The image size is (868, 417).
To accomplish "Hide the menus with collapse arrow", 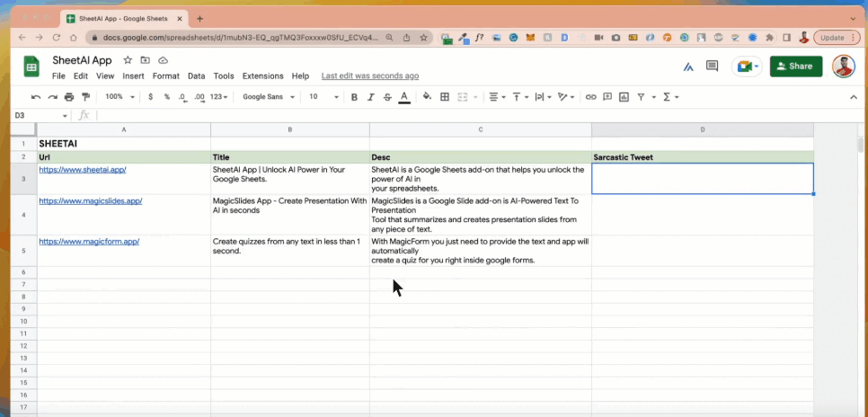I will (x=853, y=97).
